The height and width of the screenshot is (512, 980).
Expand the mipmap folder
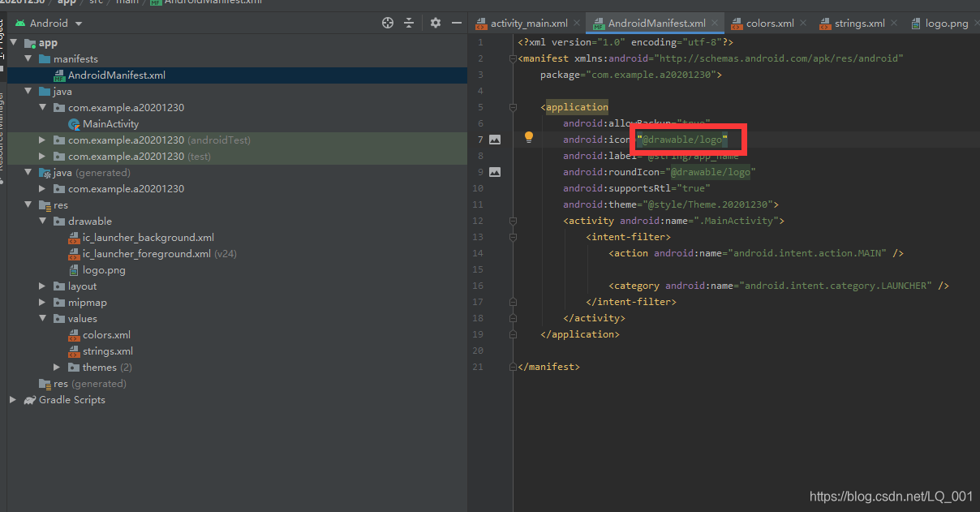[42, 303]
